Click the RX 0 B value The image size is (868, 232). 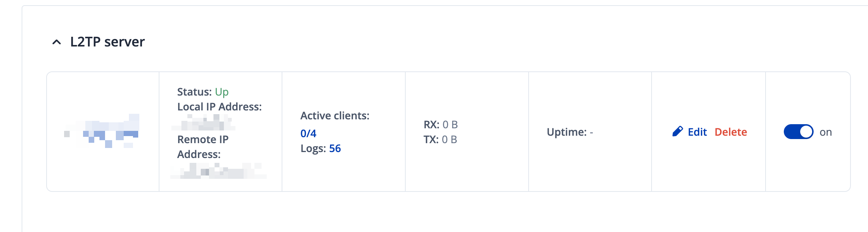(x=450, y=125)
